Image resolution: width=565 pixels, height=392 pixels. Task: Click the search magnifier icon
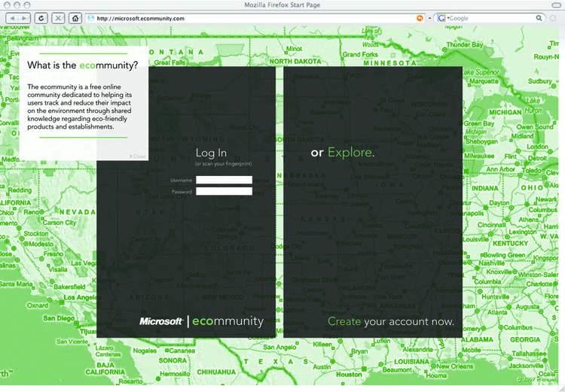[x=539, y=18]
